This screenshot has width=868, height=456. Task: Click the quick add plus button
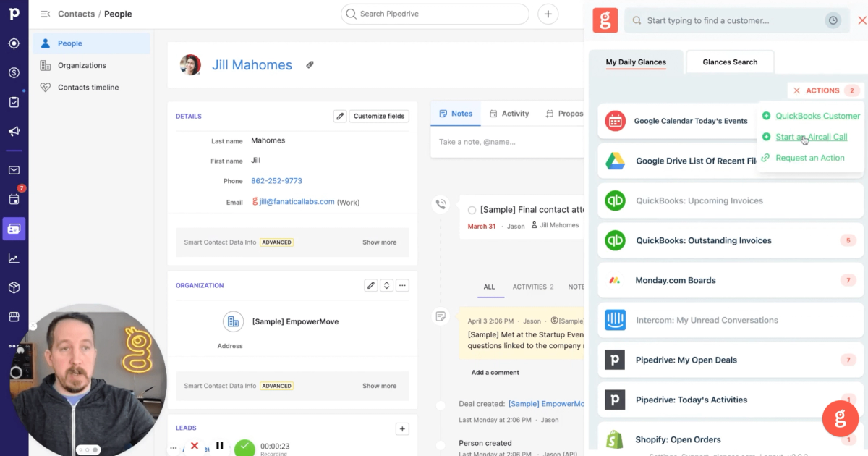548,14
